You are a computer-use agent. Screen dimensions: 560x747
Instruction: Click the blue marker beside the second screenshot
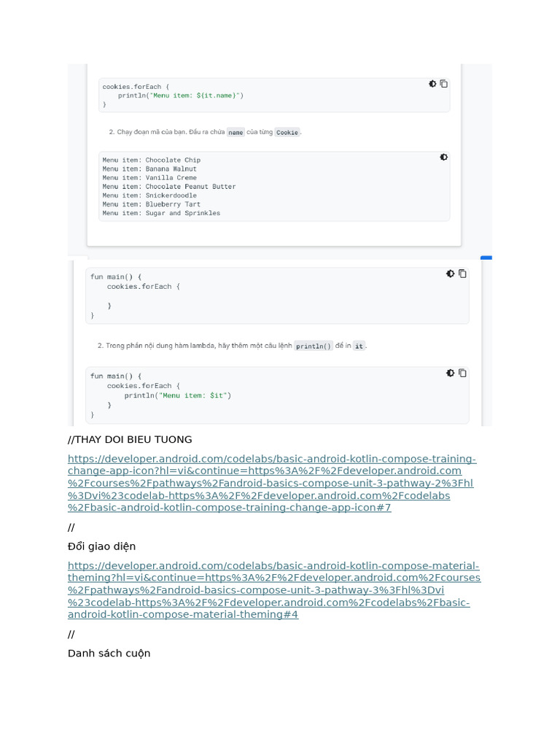pos(486,258)
